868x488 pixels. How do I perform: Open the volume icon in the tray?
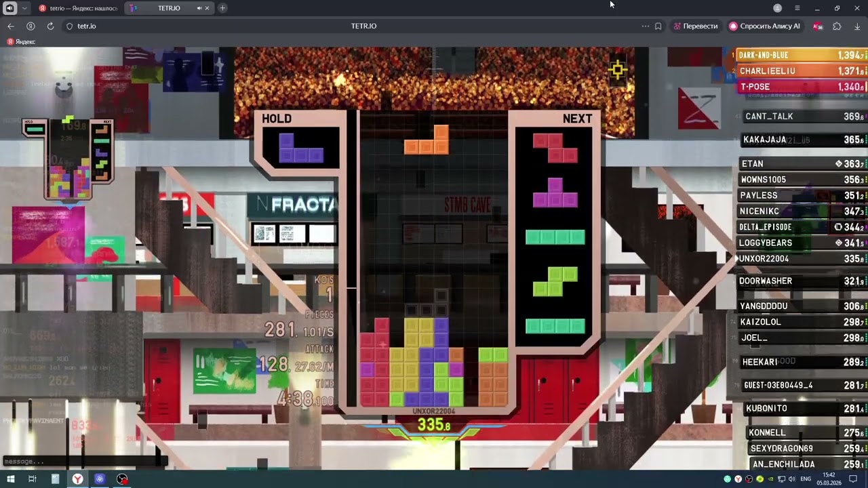click(x=791, y=479)
